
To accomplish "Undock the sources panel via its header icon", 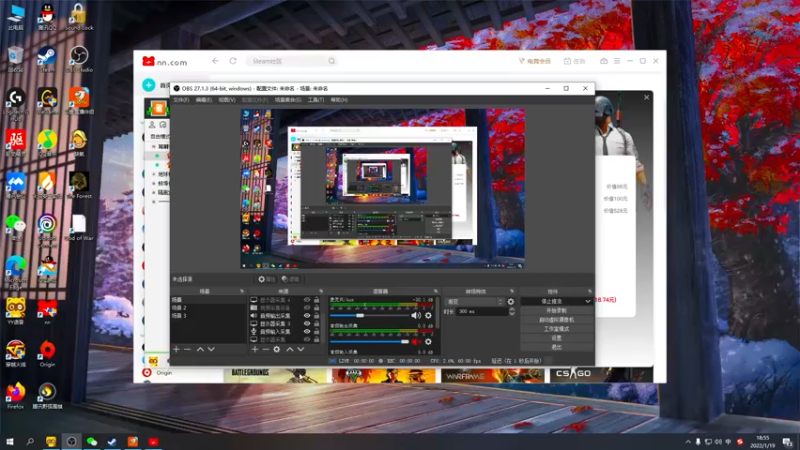I will [321, 291].
